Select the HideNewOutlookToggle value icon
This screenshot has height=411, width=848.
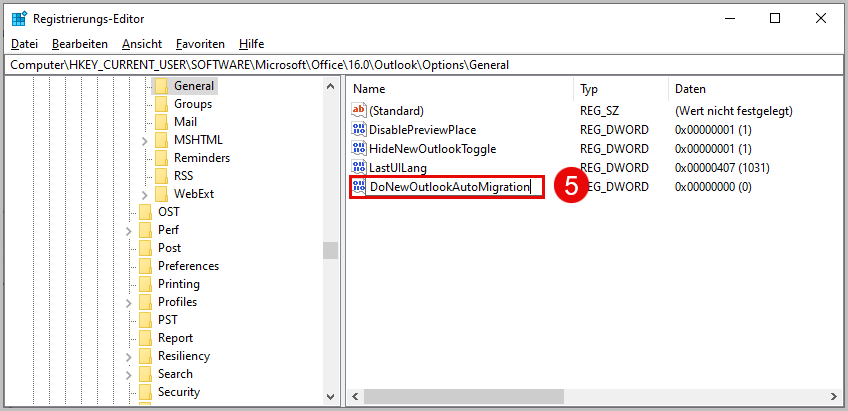[x=359, y=148]
